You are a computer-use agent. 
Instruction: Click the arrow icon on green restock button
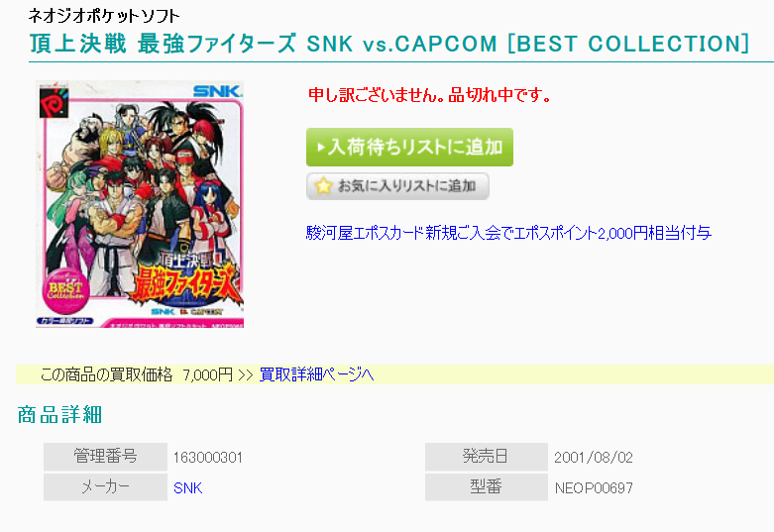pos(321,147)
